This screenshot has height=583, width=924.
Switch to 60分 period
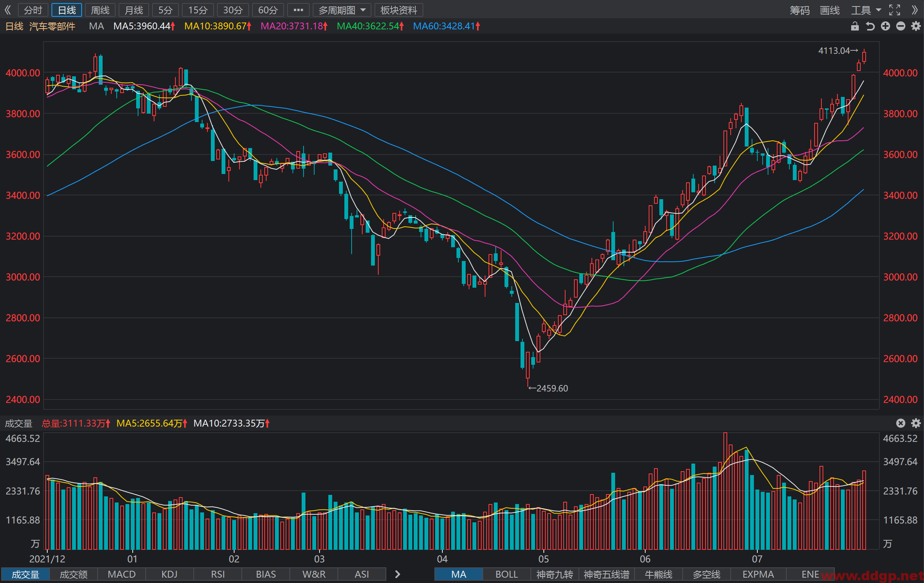268,10
